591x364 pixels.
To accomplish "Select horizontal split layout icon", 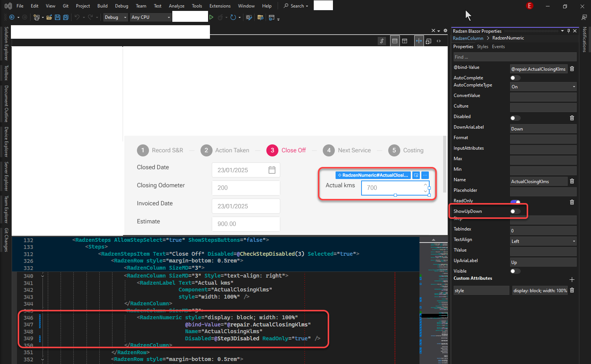I will pyautogui.click(x=395, y=41).
